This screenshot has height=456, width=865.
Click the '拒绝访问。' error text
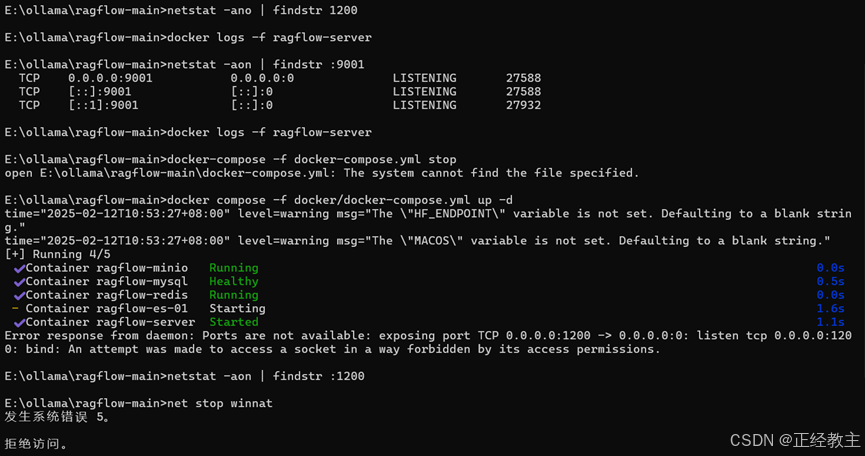click(x=36, y=444)
